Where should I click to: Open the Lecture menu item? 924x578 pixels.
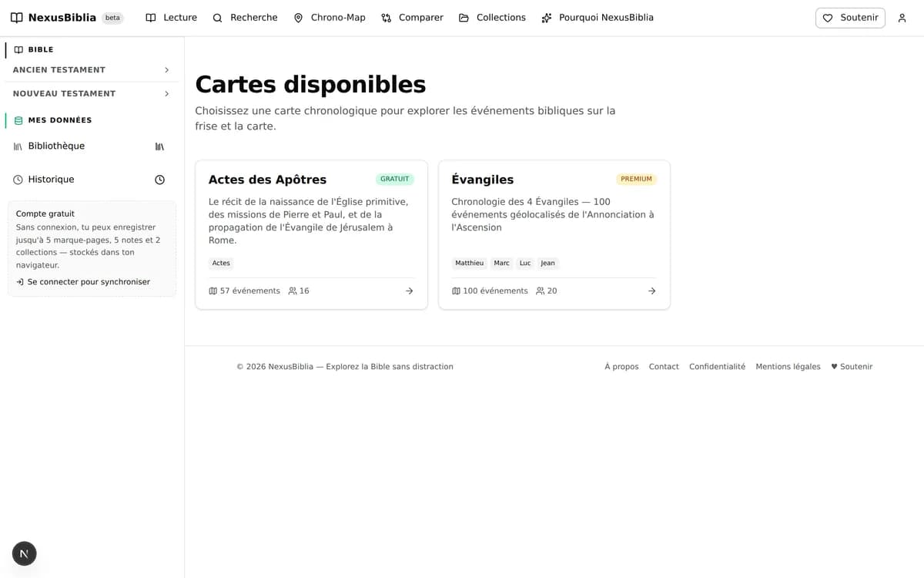(171, 18)
